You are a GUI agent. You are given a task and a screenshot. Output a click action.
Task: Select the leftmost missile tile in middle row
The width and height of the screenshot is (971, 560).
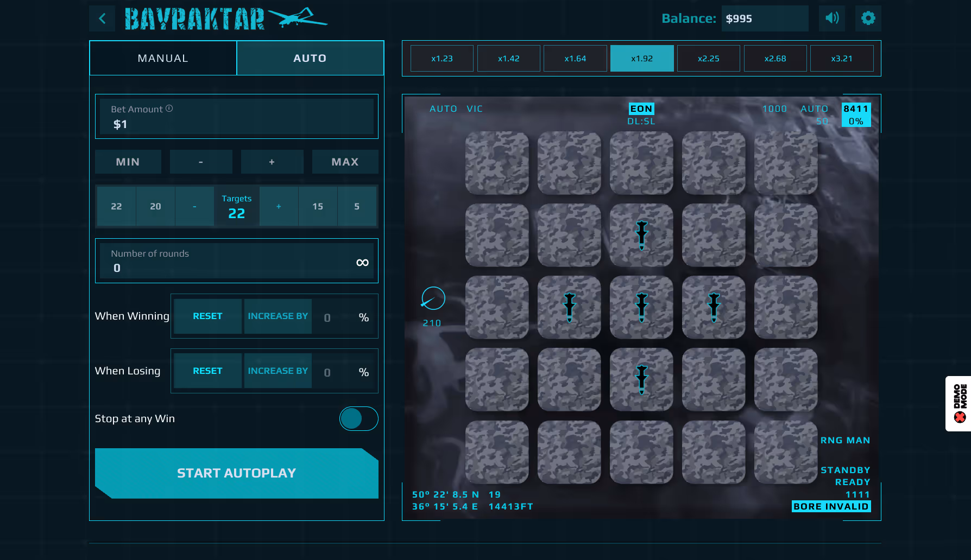[x=569, y=307]
